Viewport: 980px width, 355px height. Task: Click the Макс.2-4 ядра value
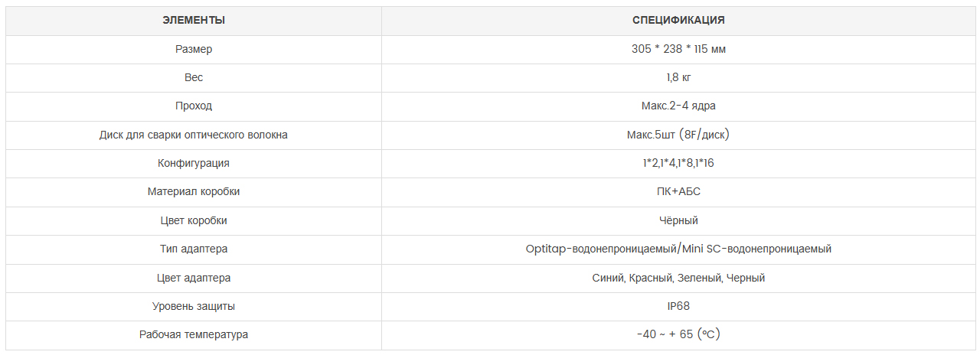(x=678, y=106)
